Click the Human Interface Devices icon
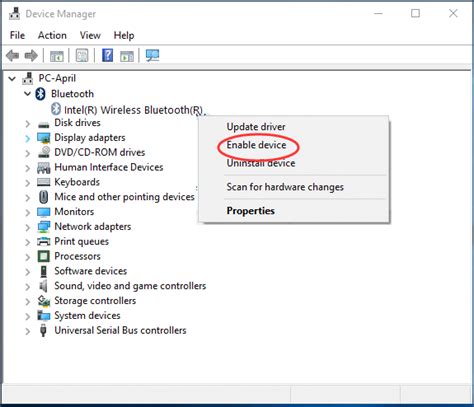This screenshot has width=474, height=407. 44,167
